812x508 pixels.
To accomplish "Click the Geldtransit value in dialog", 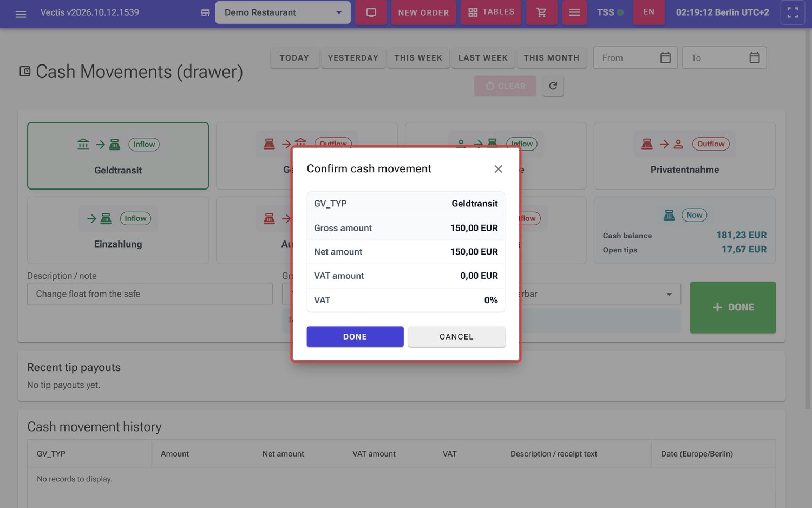I will (475, 204).
